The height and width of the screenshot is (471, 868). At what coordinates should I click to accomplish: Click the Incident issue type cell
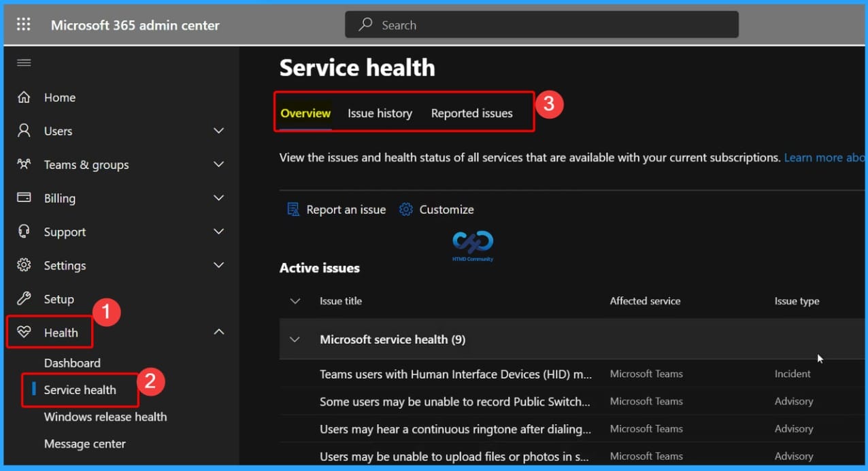[x=792, y=374]
